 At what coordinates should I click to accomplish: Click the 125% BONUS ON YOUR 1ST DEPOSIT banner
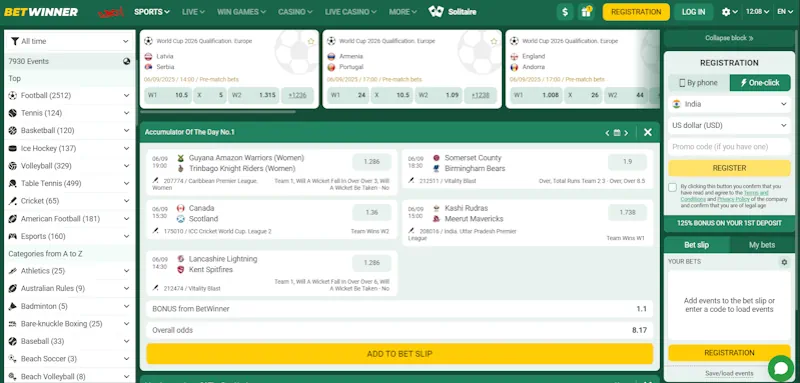[x=729, y=223]
